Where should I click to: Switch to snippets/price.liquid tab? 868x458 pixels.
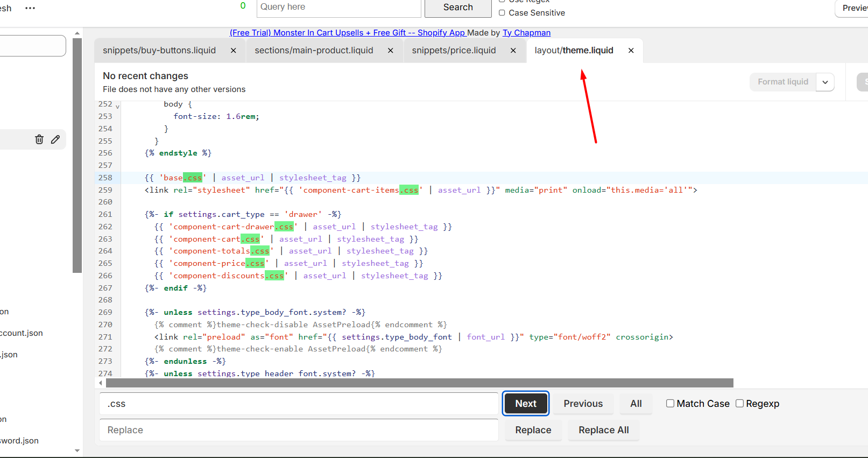point(454,50)
